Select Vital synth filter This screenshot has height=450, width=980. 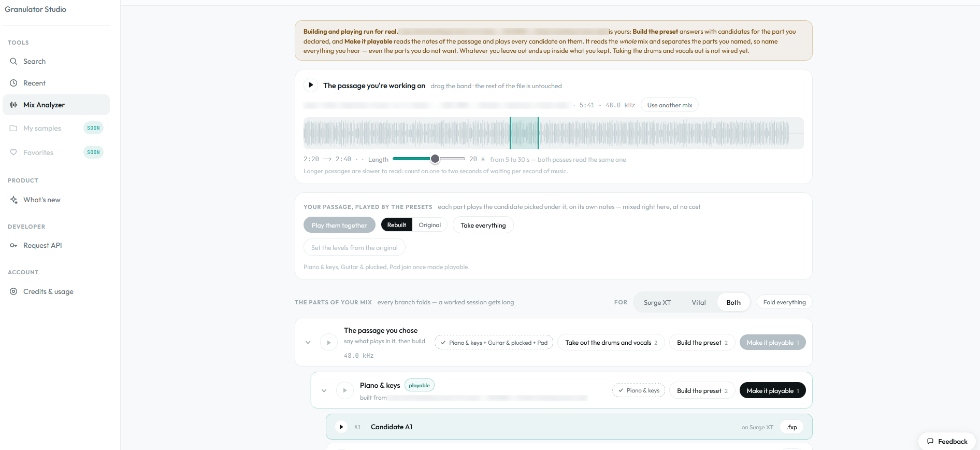[699, 302]
